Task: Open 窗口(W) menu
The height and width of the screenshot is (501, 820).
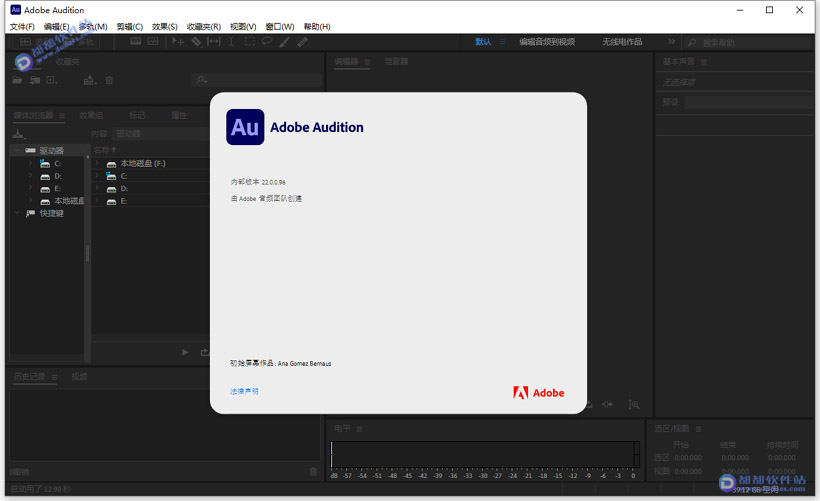Action: 280,27
